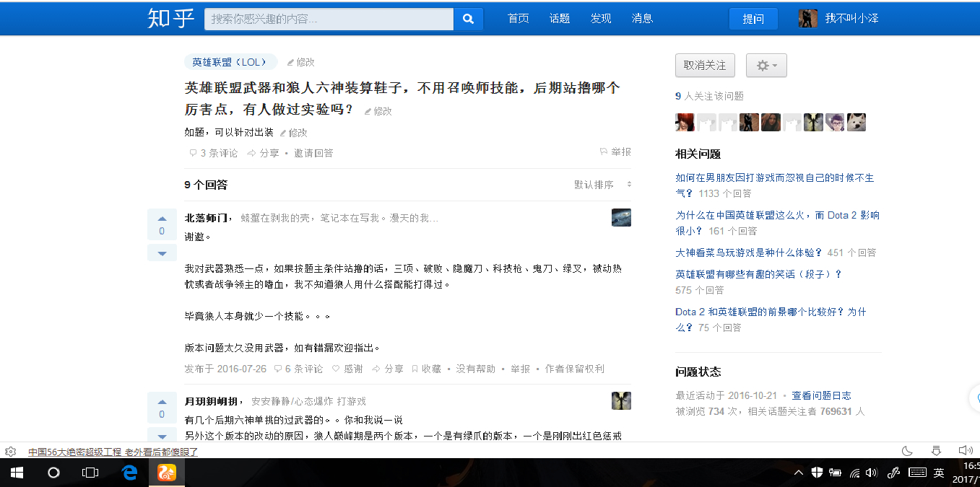Open 北落师门 author profile link
Viewport: 980px width, 487px height.
pyautogui.click(x=207, y=218)
